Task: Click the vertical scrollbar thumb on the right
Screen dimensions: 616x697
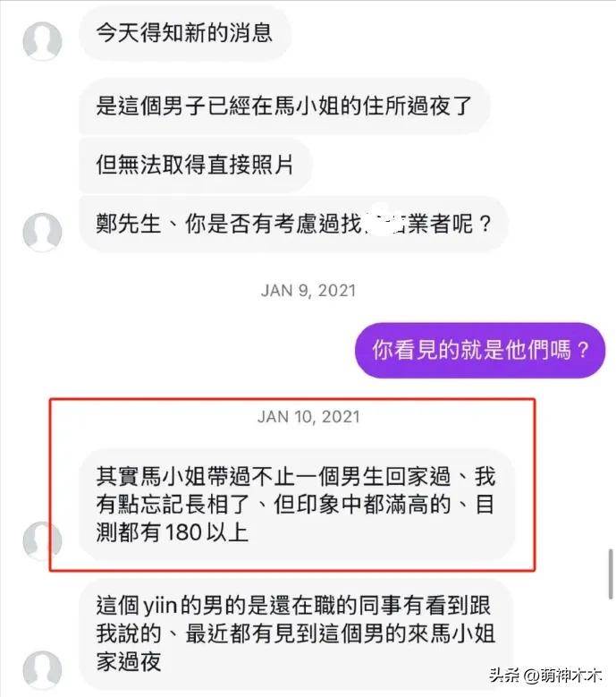Action: [x=611, y=574]
